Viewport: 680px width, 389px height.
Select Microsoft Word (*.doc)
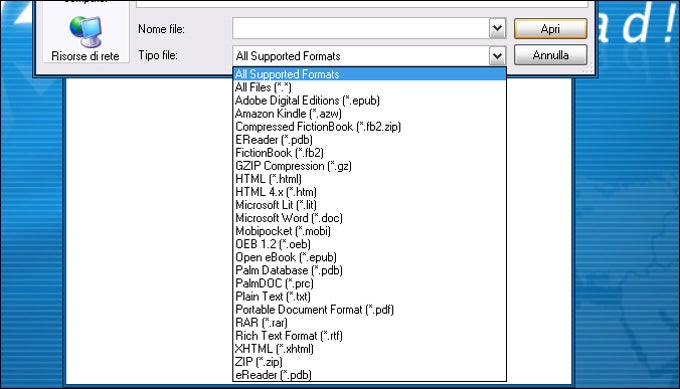coord(369,218)
